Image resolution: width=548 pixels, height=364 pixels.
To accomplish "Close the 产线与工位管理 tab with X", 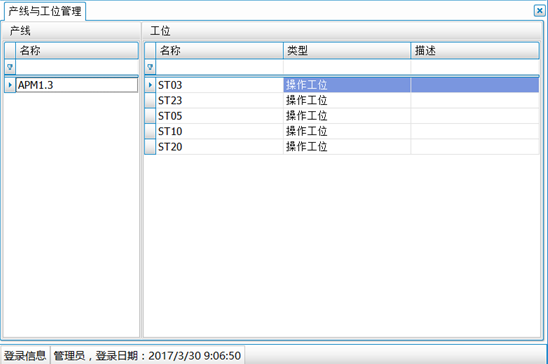I will [540, 11].
